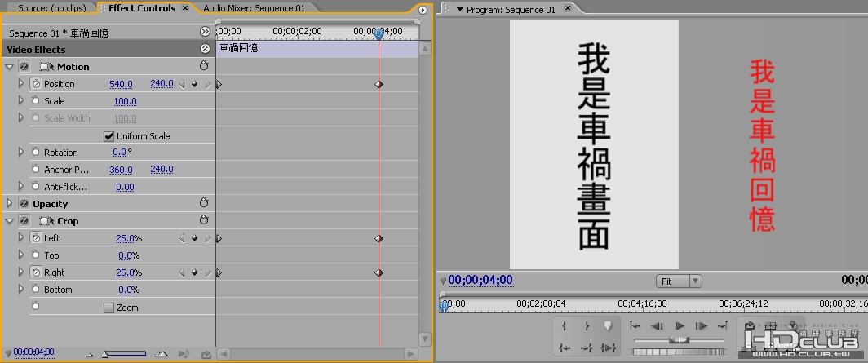The height and width of the screenshot is (363, 868).
Task: Zoom out the Effect Controls timeline
Action: (90, 354)
